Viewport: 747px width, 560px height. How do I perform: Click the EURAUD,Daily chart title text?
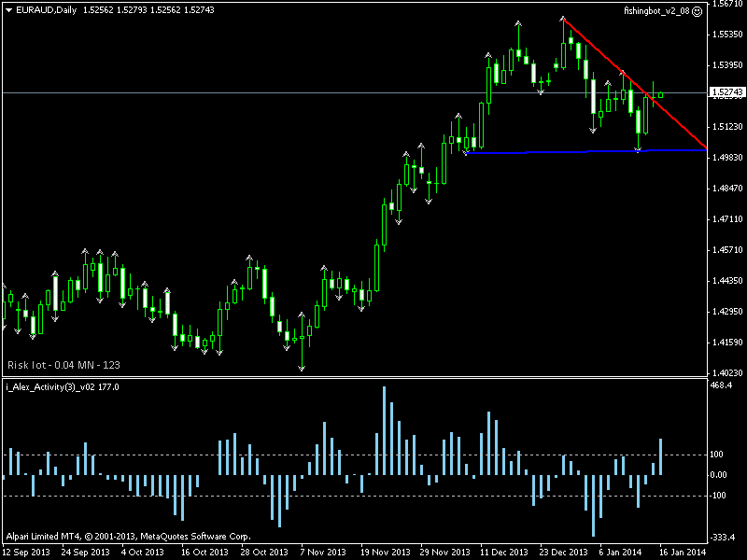click(46, 10)
